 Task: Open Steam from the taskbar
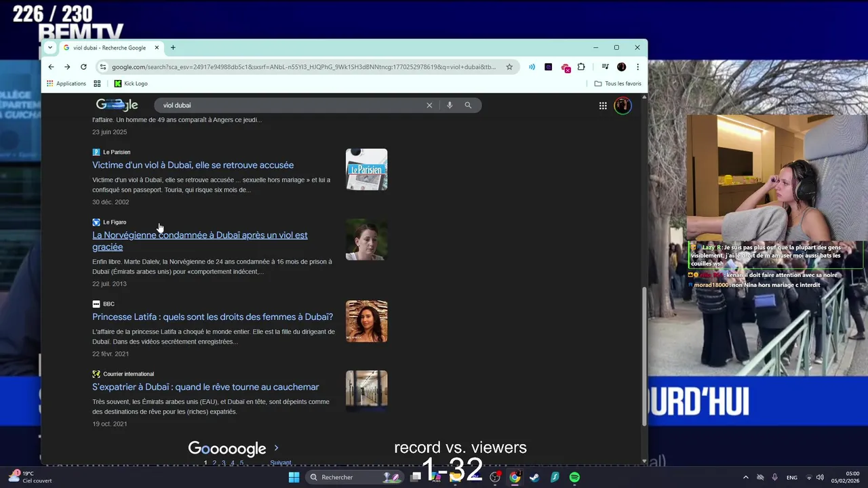tap(534, 477)
